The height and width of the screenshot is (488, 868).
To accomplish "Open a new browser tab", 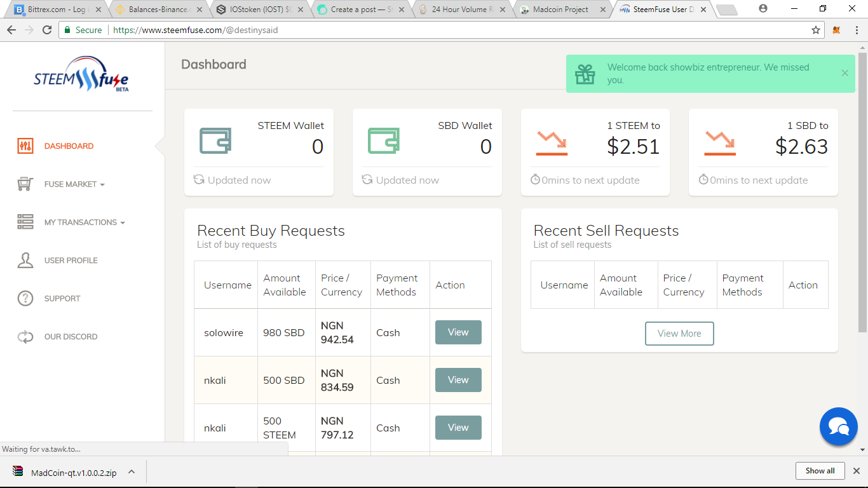I will coord(726,10).
